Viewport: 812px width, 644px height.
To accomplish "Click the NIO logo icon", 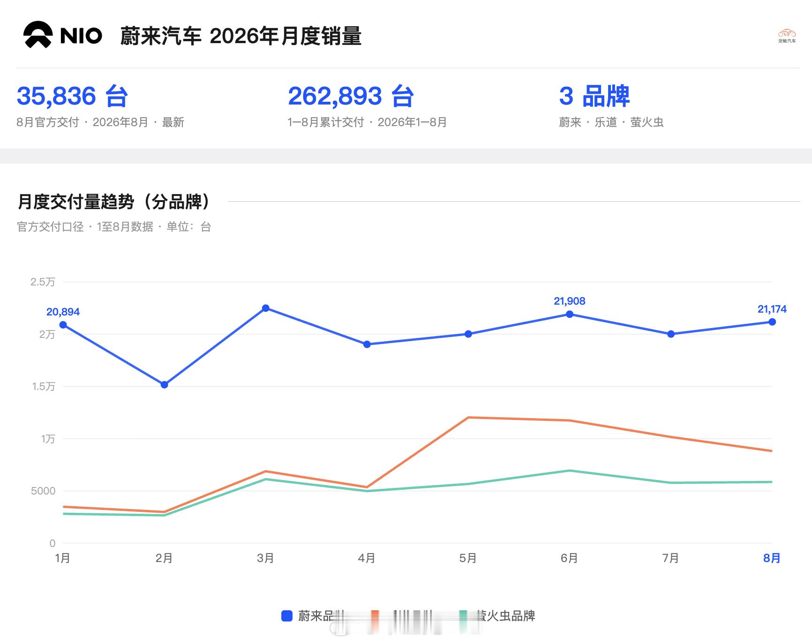I will click(x=38, y=35).
